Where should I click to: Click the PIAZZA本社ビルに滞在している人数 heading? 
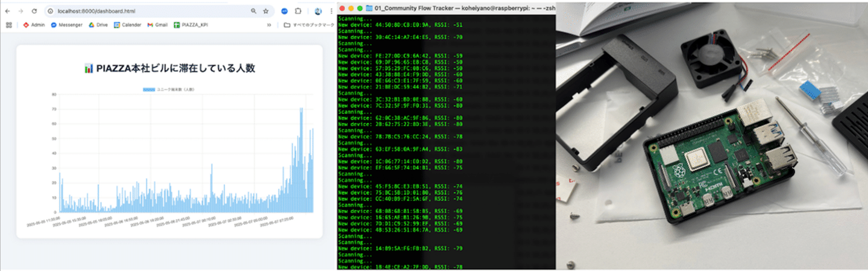pos(169,69)
